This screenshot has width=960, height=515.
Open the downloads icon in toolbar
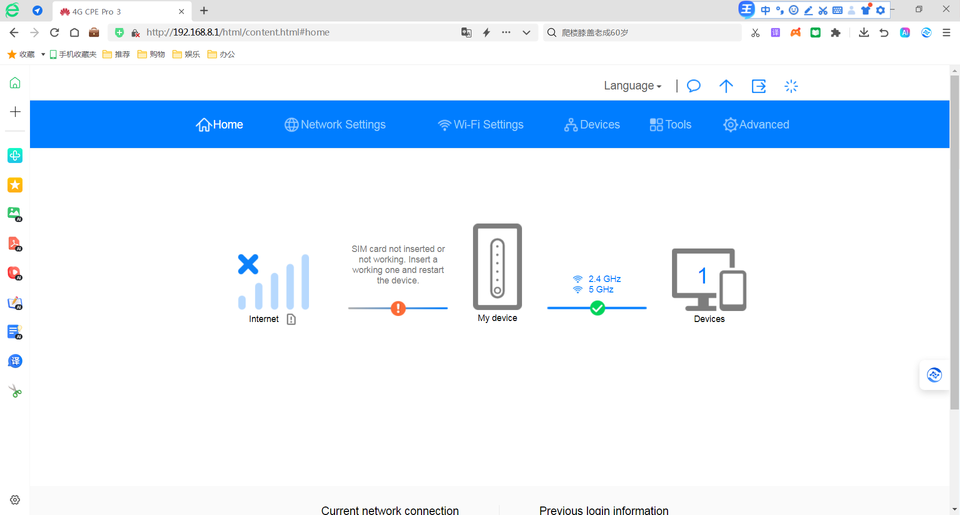tap(864, 32)
